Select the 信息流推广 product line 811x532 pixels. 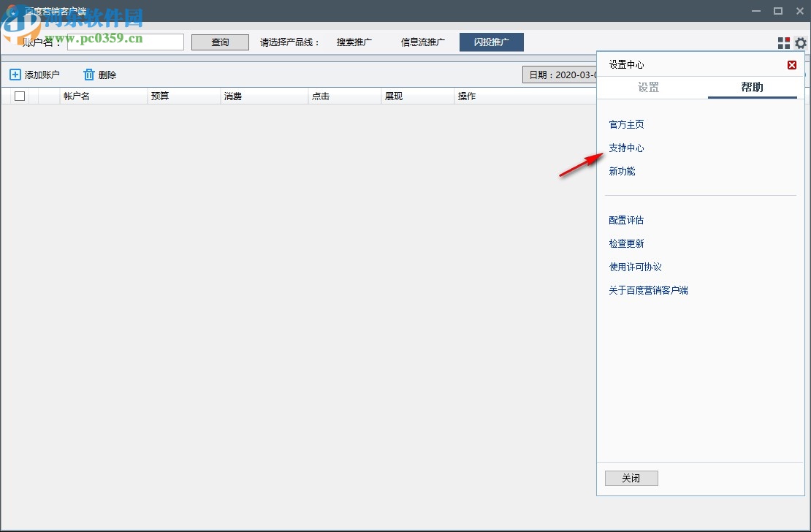pyautogui.click(x=422, y=42)
